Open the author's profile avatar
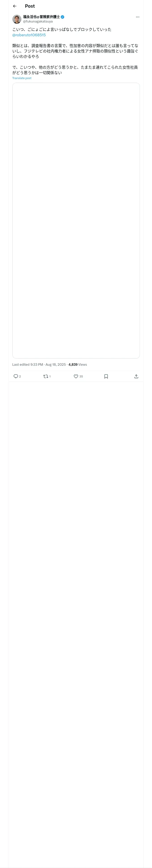This screenshot has width=152, height=868. click(x=17, y=19)
